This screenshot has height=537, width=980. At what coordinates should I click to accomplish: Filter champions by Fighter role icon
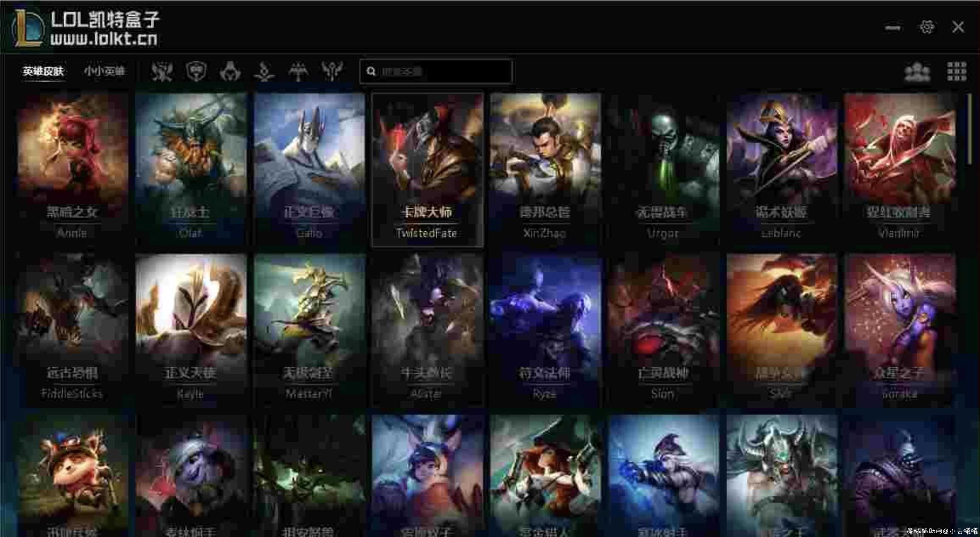[x=162, y=71]
